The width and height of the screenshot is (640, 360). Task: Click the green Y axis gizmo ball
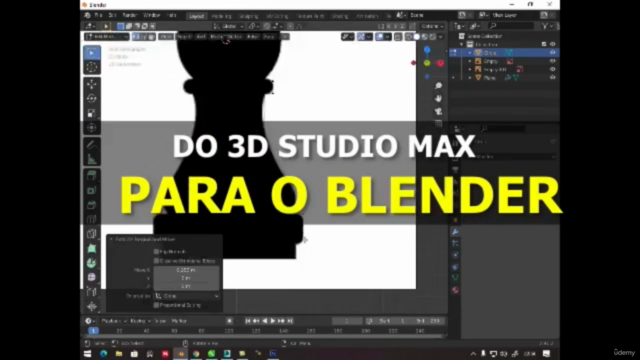pos(427,63)
